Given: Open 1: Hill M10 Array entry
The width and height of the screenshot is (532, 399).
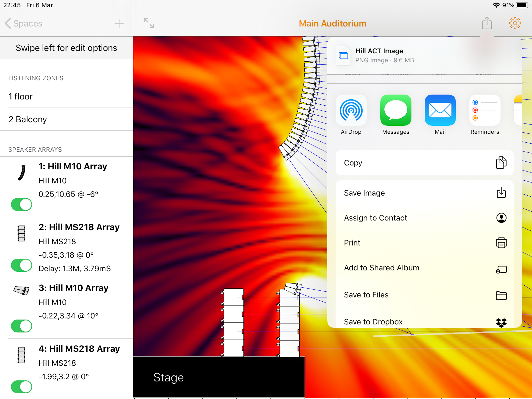Looking at the screenshot, I should point(66,187).
